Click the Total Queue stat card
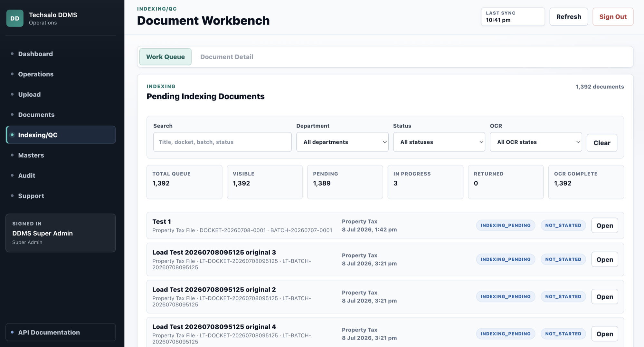This screenshot has height=347, width=644. point(184,182)
